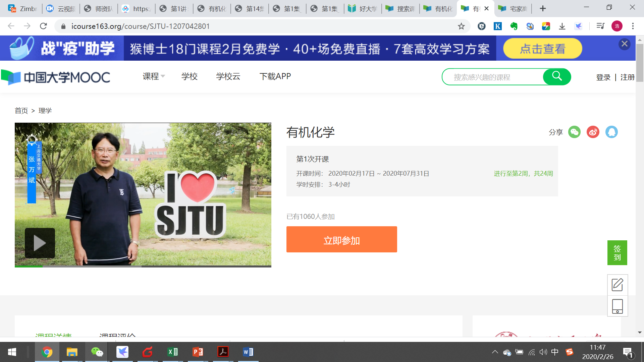
Task: Click the 签到 sign-in button
Action: 617,253
